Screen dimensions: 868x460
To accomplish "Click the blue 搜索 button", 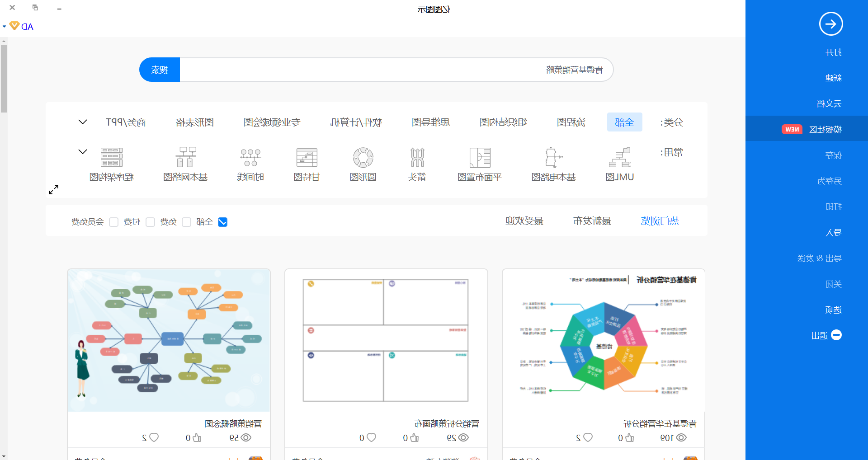I will tap(160, 70).
